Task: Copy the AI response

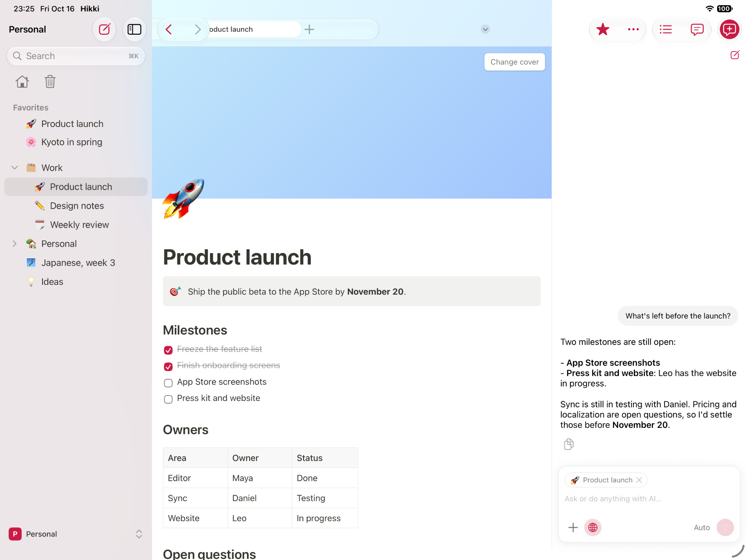Action: (568, 444)
